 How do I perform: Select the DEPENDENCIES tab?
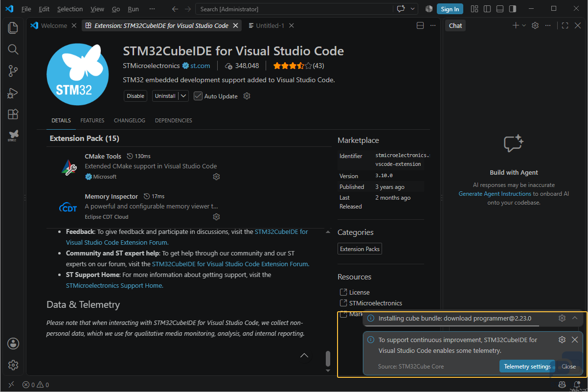click(x=174, y=120)
